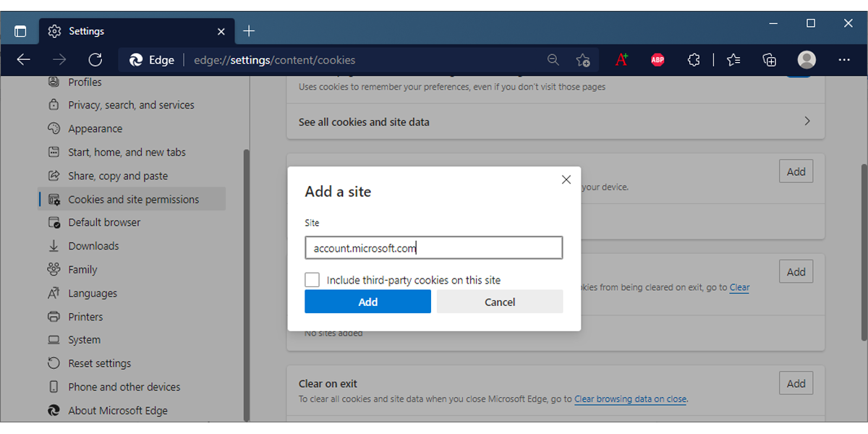Close the Add a site dialog with the X
This screenshot has width=868, height=434.
(566, 179)
